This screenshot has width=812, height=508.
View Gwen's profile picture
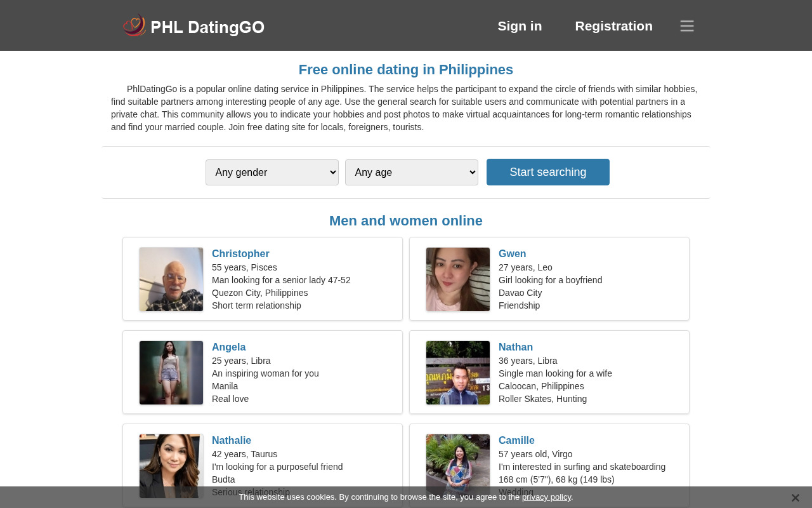click(458, 279)
